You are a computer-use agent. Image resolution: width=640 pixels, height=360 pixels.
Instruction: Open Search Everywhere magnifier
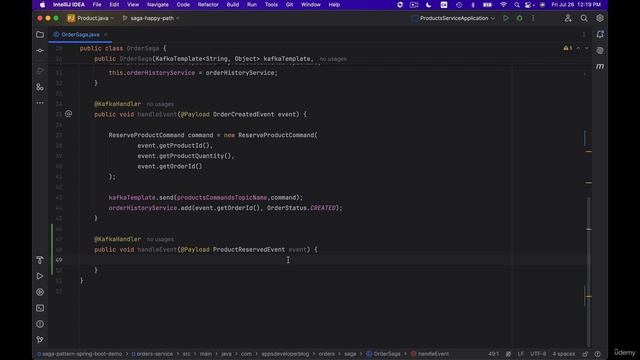[584, 18]
